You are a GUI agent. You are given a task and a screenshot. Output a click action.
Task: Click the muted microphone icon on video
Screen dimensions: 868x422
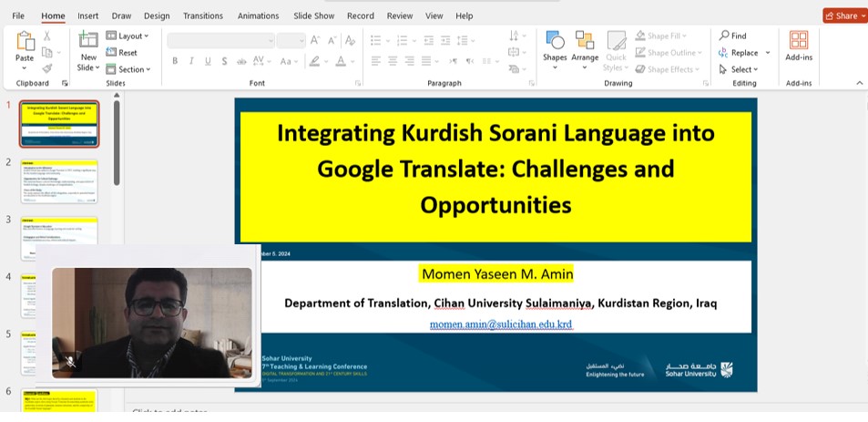pos(70,362)
